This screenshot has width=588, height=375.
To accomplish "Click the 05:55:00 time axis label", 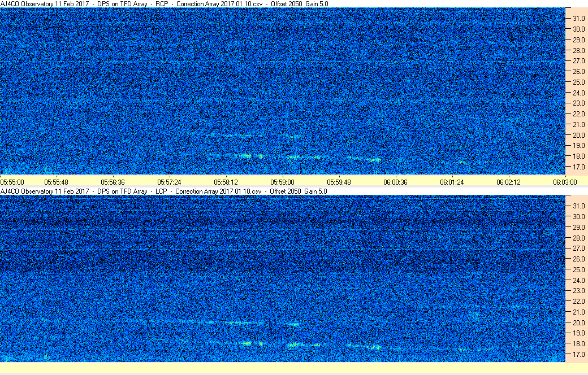I will 12,182.
